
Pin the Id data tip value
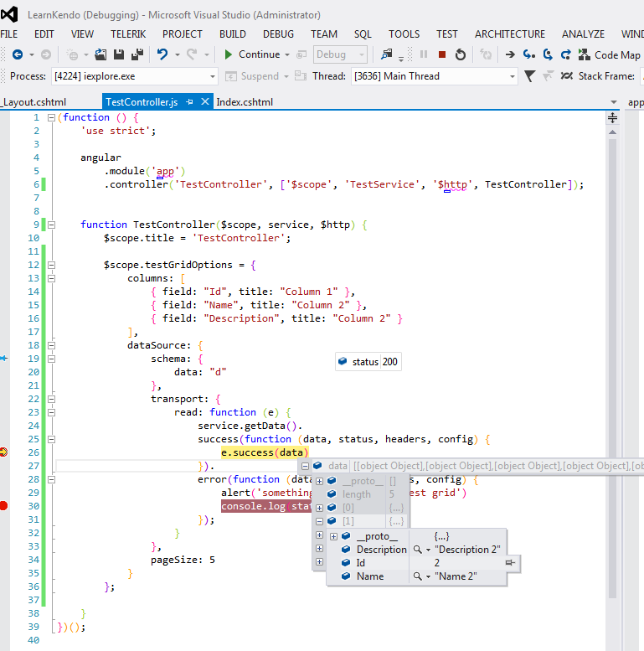tap(509, 563)
